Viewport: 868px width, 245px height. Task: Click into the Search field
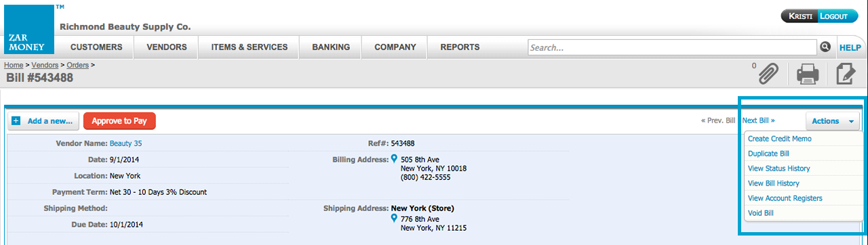[x=672, y=47]
